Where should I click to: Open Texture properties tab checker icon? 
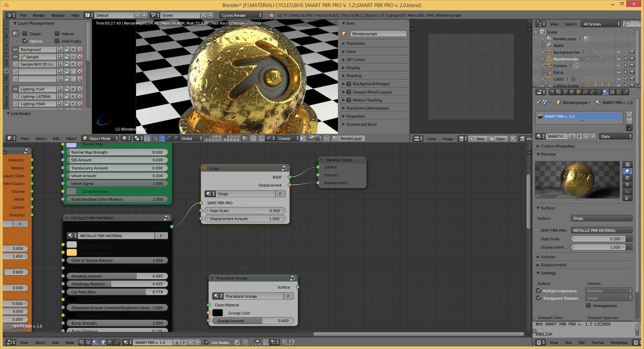pyautogui.click(x=612, y=92)
